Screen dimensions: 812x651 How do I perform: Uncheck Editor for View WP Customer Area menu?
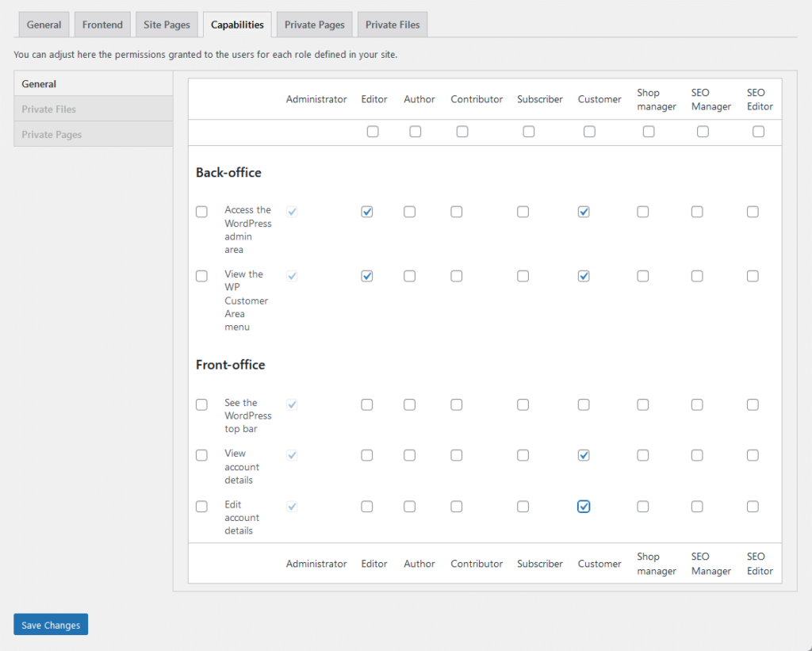[x=366, y=276]
